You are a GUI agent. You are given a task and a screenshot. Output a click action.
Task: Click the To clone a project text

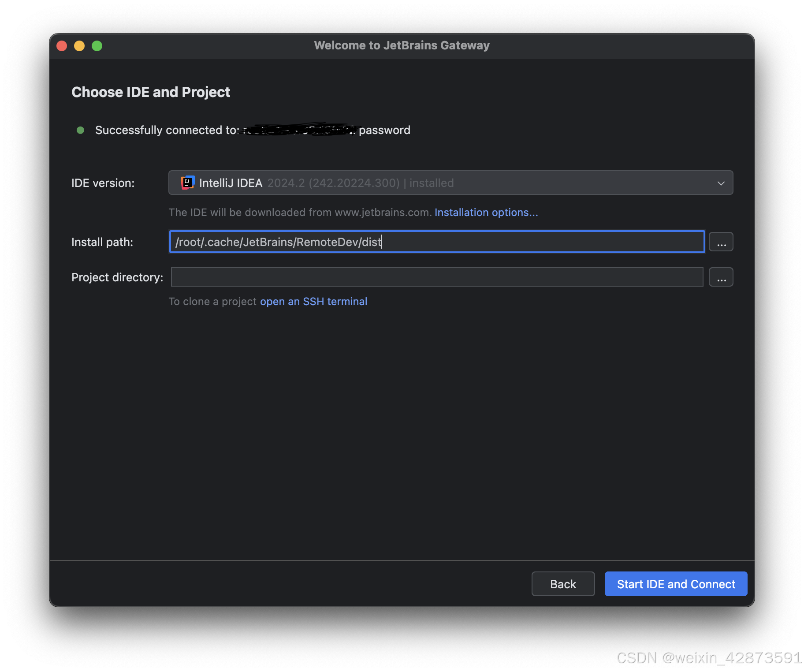212,302
